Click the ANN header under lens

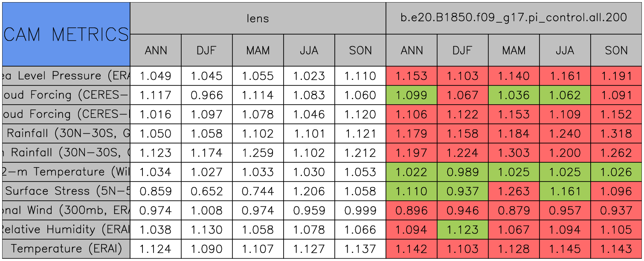tap(156, 50)
